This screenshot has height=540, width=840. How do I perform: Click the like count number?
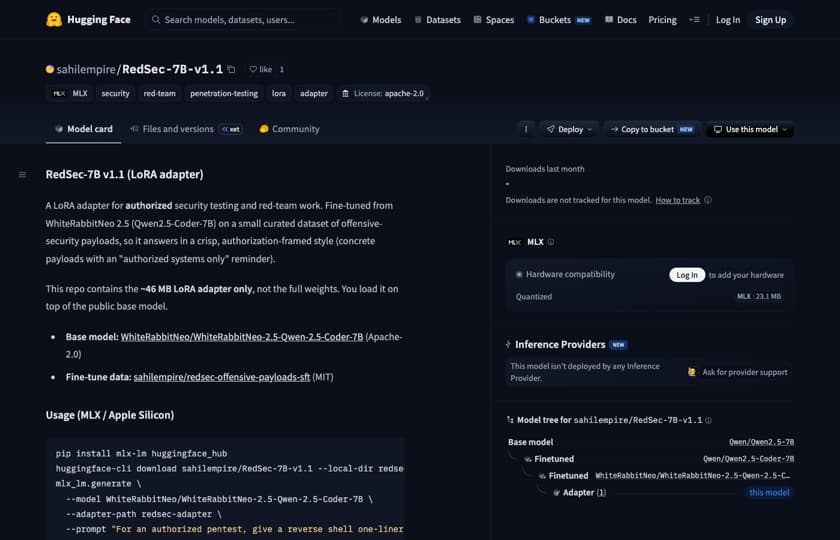pos(282,69)
